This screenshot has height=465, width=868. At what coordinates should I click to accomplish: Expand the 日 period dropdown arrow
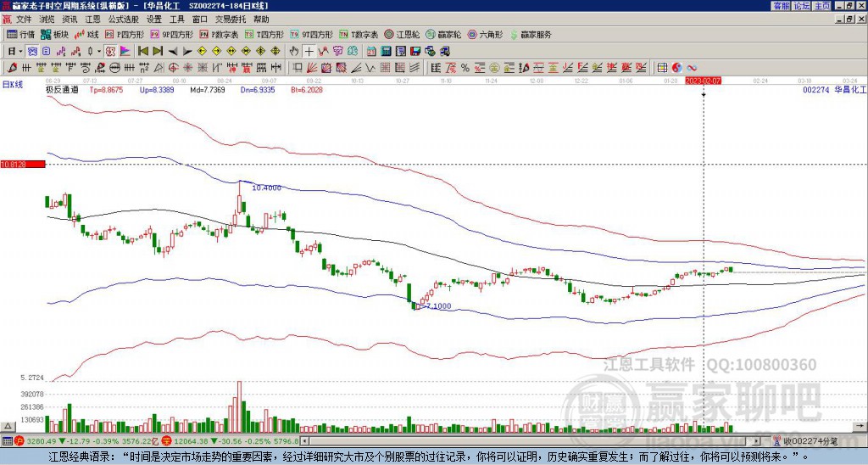tap(21, 51)
